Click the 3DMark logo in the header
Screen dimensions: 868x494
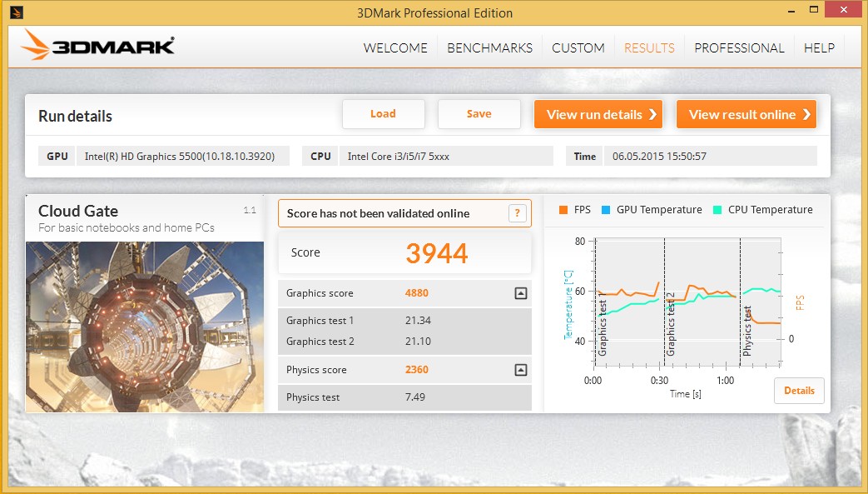pyautogui.click(x=98, y=45)
